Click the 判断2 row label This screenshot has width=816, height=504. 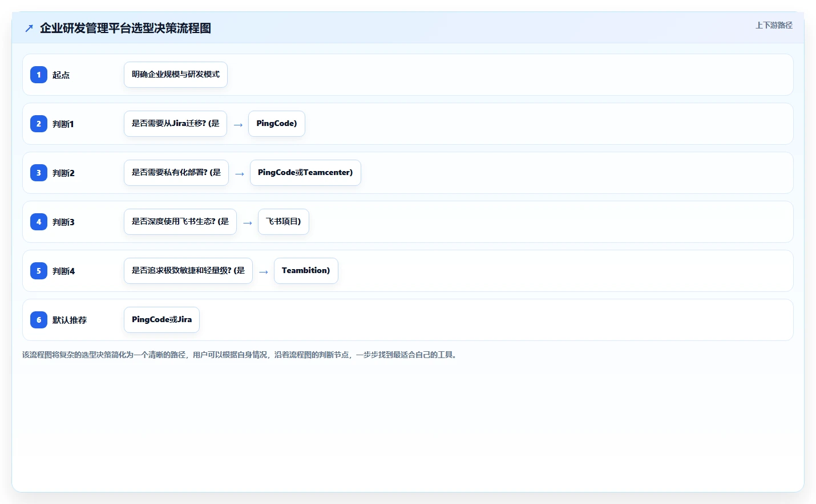63,173
